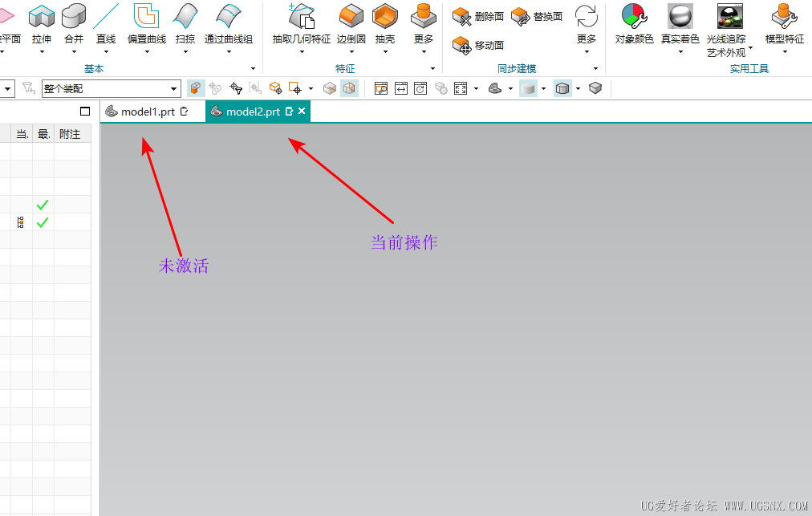The width and height of the screenshot is (812, 516).
Task: Expand the dropdown arrow under 偏置曲线
Action: click(x=147, y=52)
